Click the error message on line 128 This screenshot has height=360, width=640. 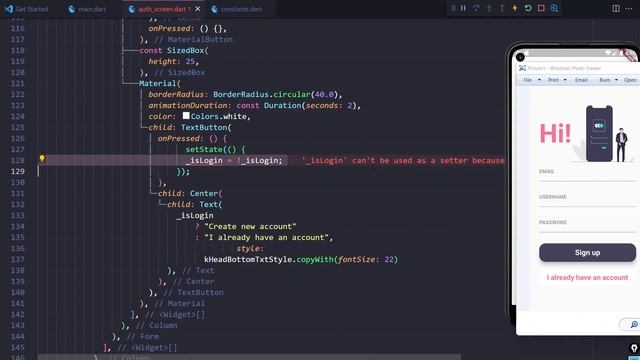[x=403, y=160]
